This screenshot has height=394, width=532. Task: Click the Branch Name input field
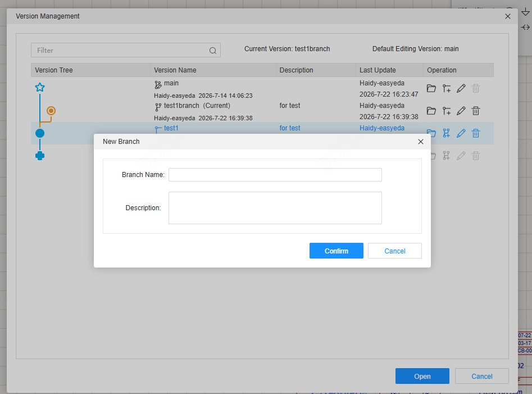tap(275, 175)
